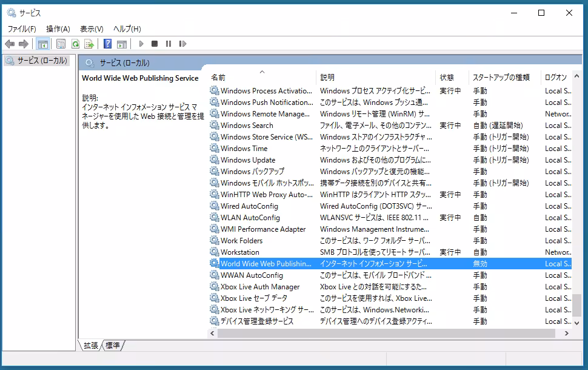Select the World Wide Web Publishing row
This screenshot has height=370, width=588.
coord(390,263)
